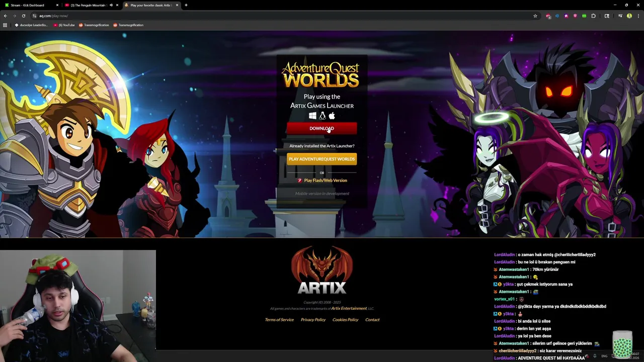Open the green extension icon
Image resolution: width=644 pixels, height=362 pixels.
click(x=584, y=16)
